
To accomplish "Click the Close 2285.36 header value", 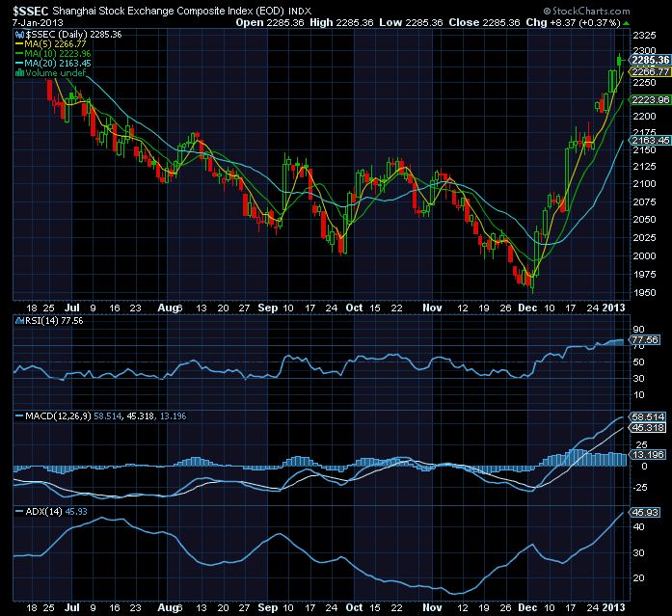I will [x=484, y=23].
